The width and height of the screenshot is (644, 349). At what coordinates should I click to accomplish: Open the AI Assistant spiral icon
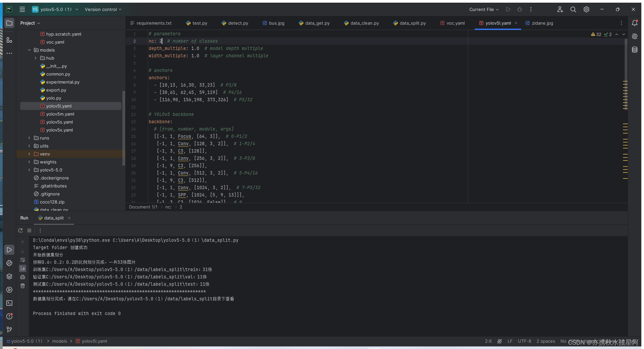pos(635,36)
